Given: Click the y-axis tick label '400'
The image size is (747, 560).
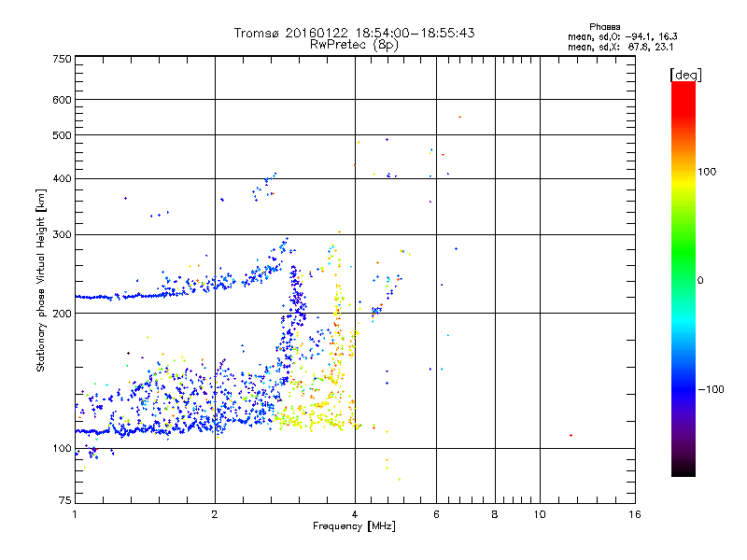Looking at the screenshot, I should (x=62, y=179).
